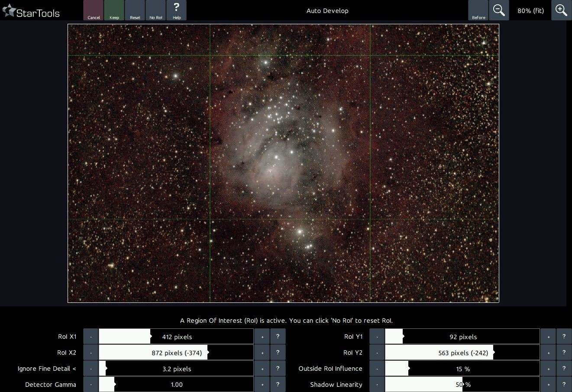Open help for Shadow Linearity parameter
Viewport: 572px width, 392px height.
564,385
